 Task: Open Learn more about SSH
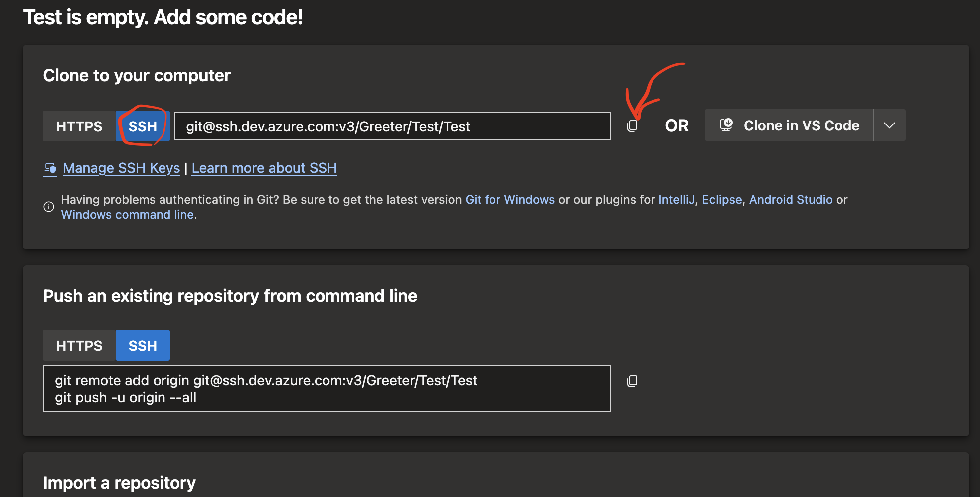264,168
